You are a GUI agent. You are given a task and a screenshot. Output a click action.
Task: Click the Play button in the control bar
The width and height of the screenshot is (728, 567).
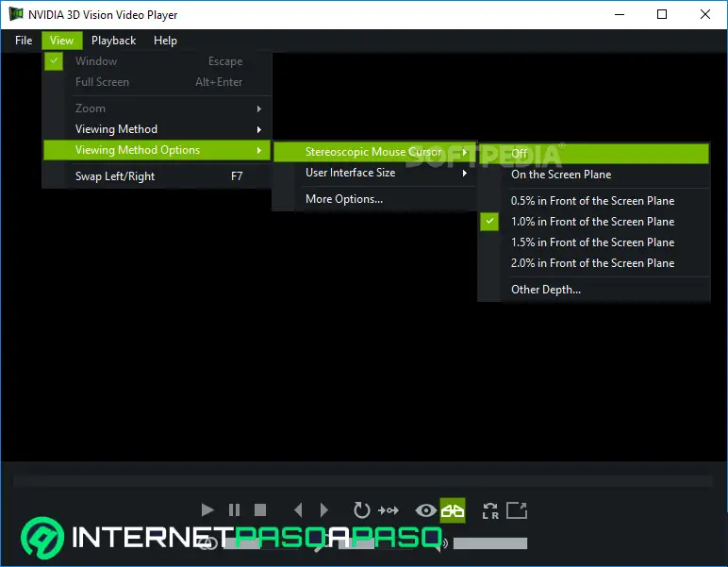[207, 510]
